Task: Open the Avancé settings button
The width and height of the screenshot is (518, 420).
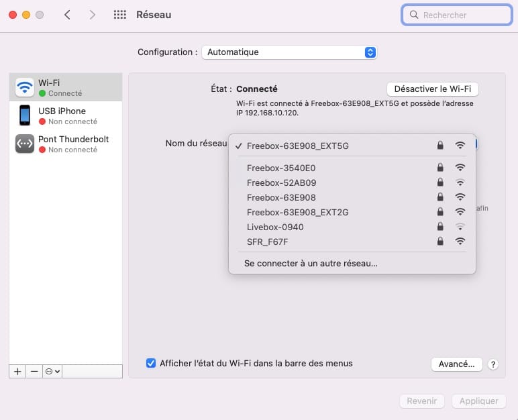Action: point(456,364)
